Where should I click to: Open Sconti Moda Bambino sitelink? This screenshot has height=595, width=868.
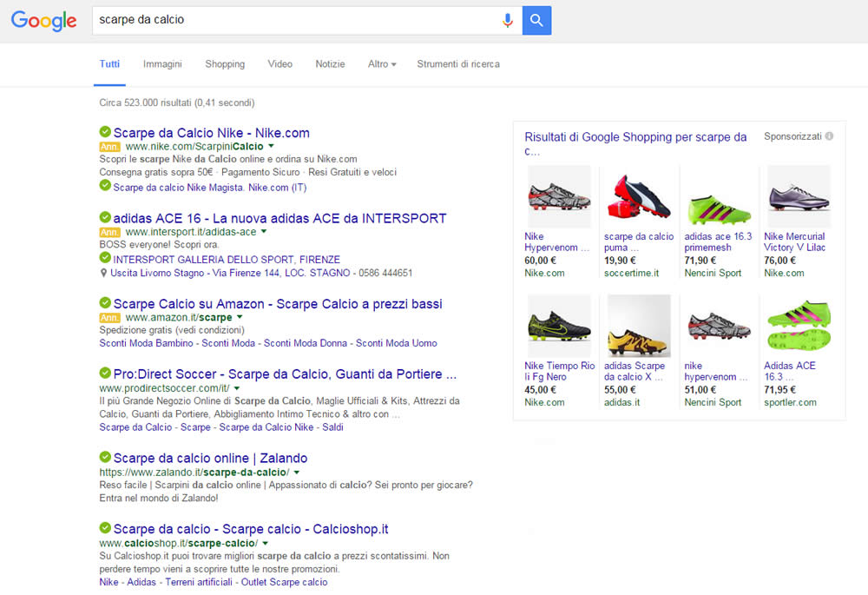coord(146,343)
